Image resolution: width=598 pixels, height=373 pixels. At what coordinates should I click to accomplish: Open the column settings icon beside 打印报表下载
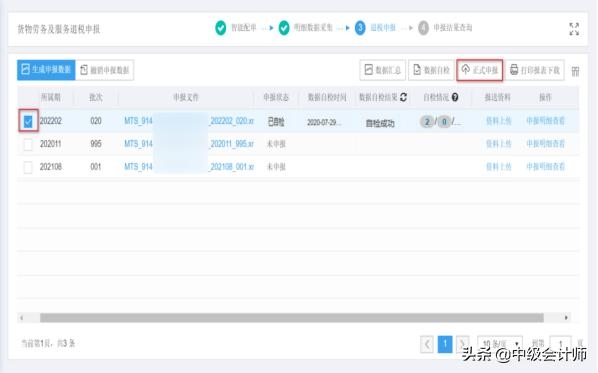pos(575,71)
